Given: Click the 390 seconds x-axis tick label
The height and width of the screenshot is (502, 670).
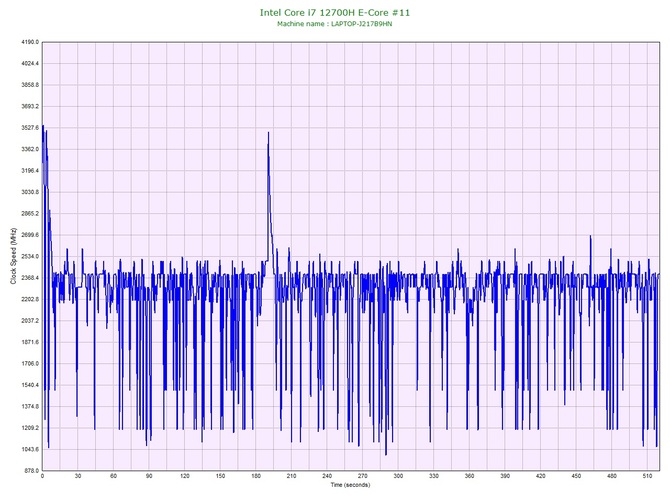Looking at the screenshot, I should click(505, 476).
